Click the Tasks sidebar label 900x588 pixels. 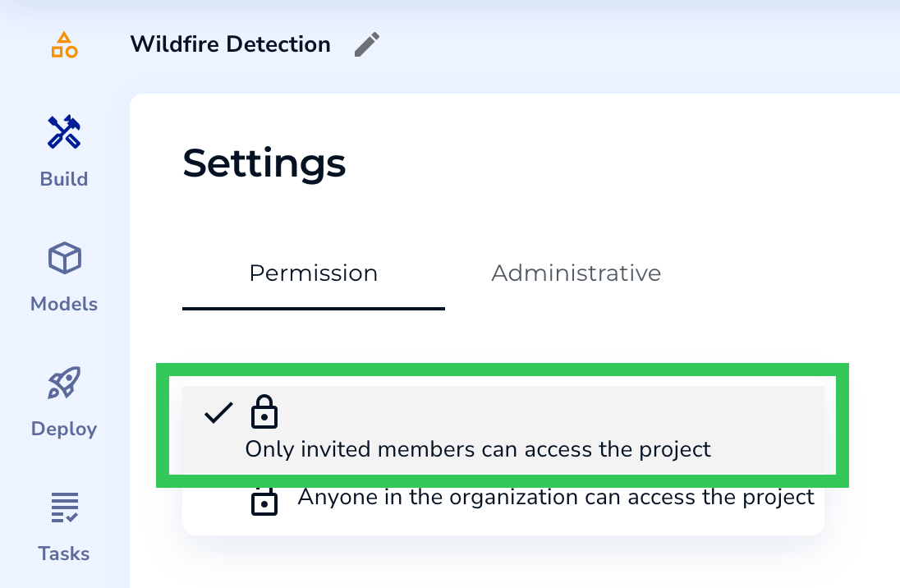(x=64, y=553)
